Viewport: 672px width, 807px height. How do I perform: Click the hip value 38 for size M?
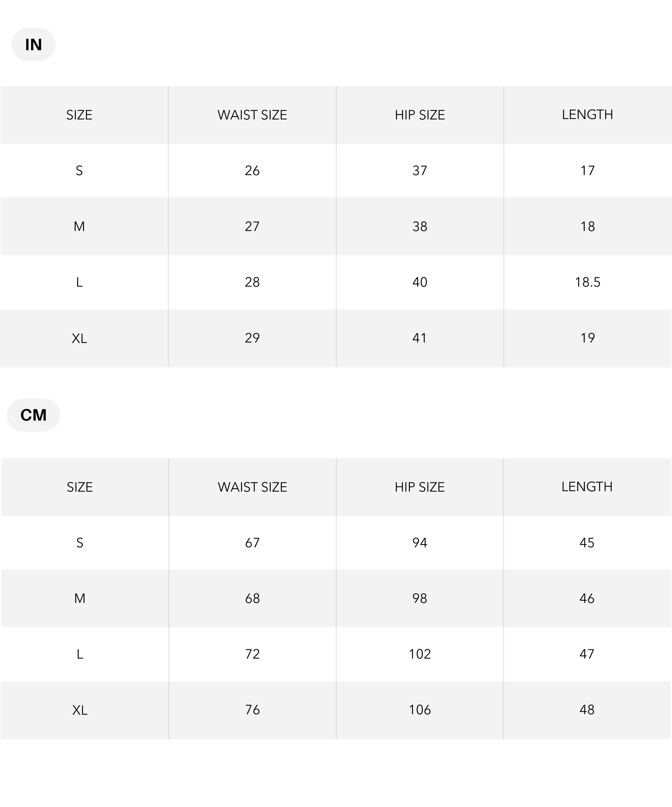click(419, 226)
